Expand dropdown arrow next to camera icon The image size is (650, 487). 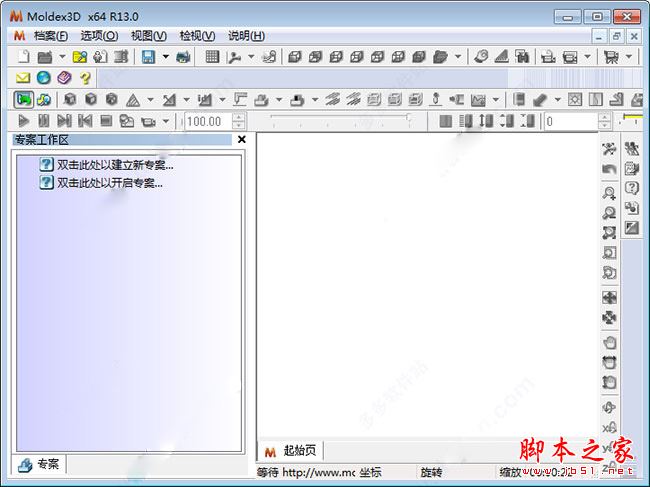[x=166, y=121]
